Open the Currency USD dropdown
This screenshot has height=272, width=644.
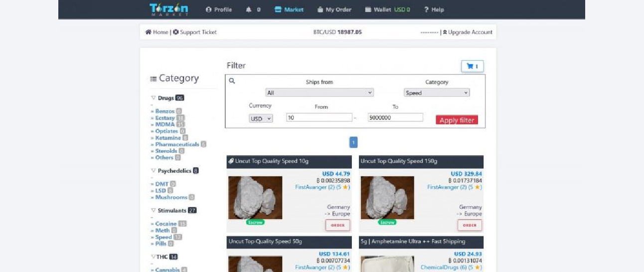coord(261,119)
